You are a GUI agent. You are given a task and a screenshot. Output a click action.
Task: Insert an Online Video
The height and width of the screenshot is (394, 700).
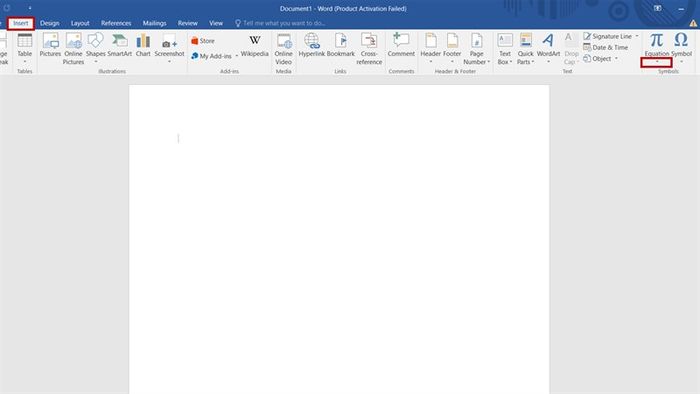click(283, 49)
